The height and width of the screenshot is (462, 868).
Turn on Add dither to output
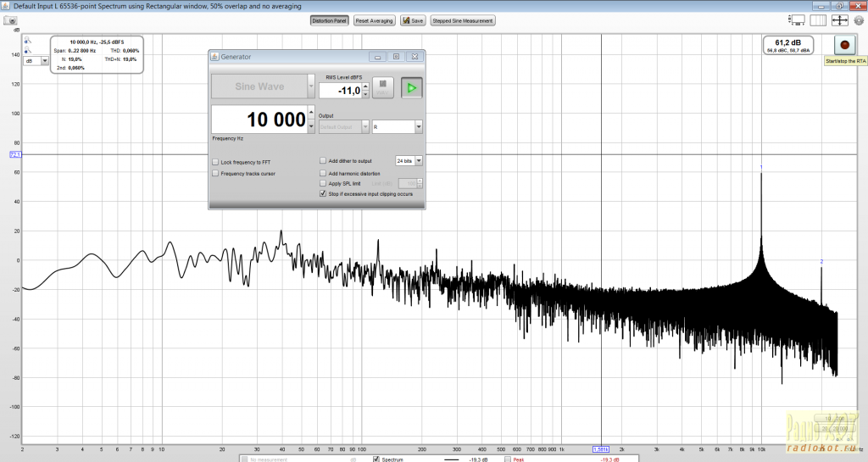(323, 160)
